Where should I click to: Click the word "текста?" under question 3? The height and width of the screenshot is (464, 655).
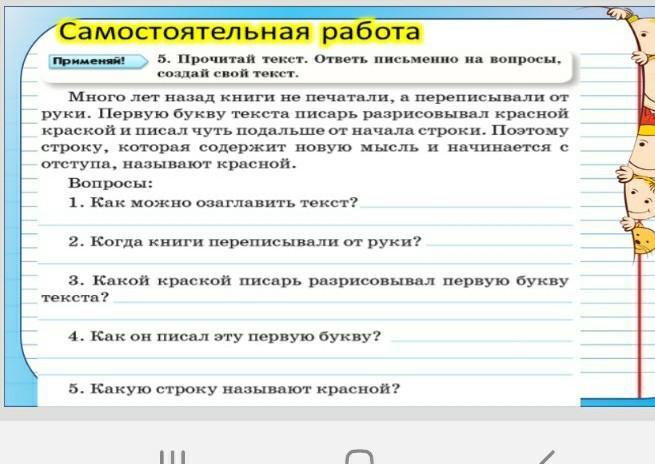coord(75,297)
